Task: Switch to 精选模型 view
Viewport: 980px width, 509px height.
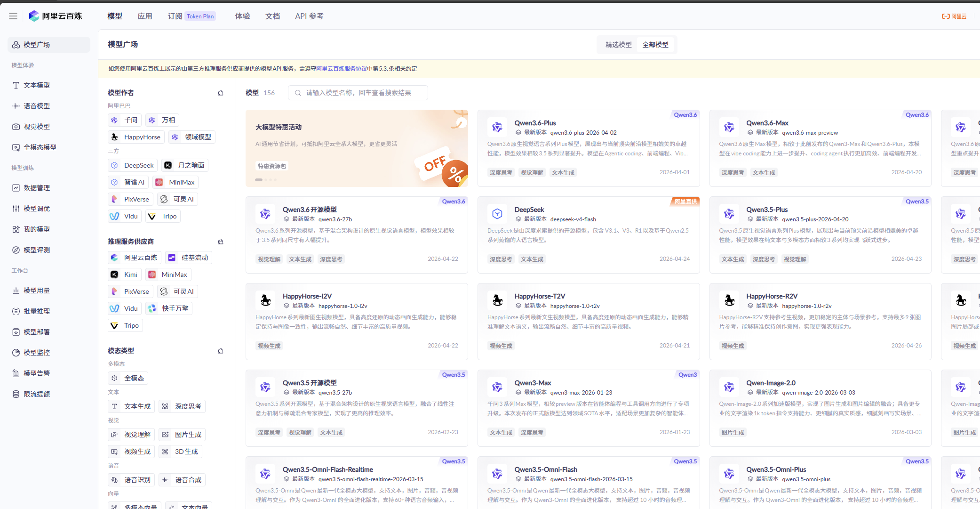Action: click(x=618, y=45)
